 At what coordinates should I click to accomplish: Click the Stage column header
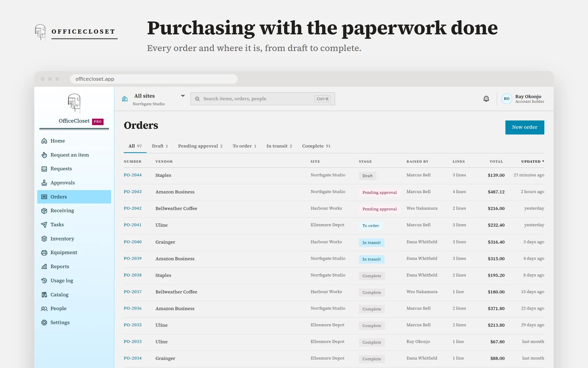(x=365, y=162)
